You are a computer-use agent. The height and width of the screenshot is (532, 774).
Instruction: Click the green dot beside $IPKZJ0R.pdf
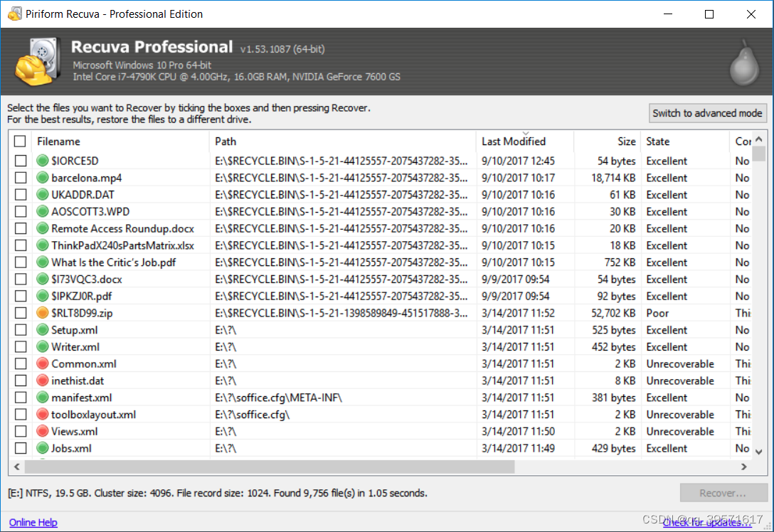coord(43,296)
